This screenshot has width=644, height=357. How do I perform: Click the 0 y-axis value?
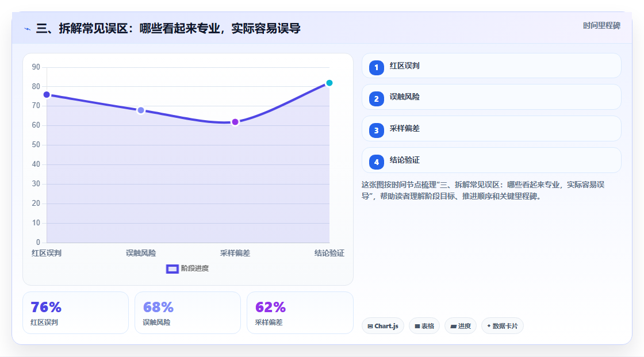[38, 243]
